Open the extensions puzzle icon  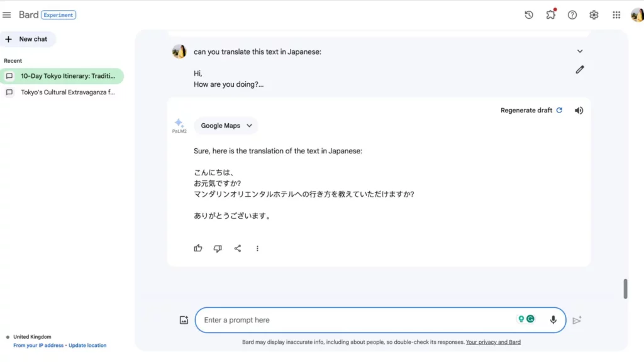tap(551, 15)
